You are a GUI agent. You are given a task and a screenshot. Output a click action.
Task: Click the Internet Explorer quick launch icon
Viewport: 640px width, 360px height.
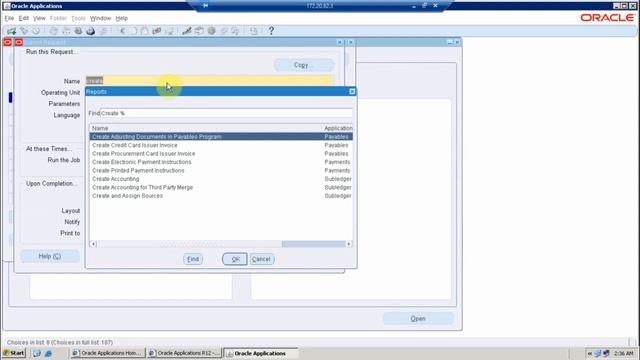48,353
